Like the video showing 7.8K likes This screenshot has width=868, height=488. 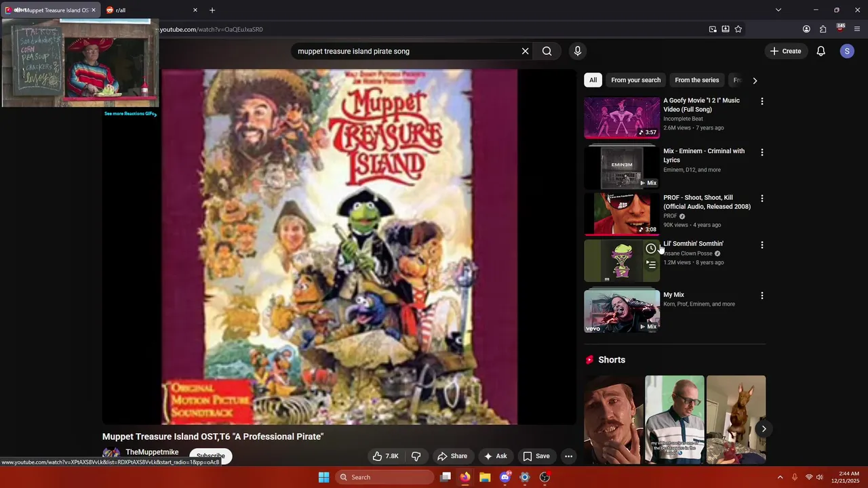pyautogui.click(x=385, y=456)
